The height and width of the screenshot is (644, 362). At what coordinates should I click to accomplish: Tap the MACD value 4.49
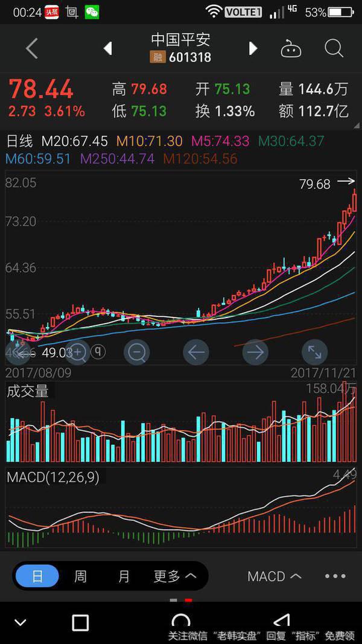pyautogui.click(x=345, y=475)
